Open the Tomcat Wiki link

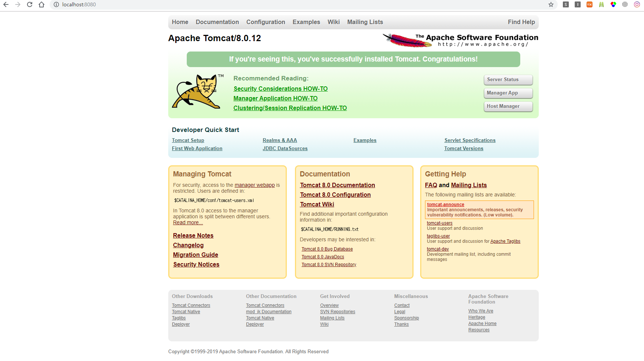pos(317,205)
